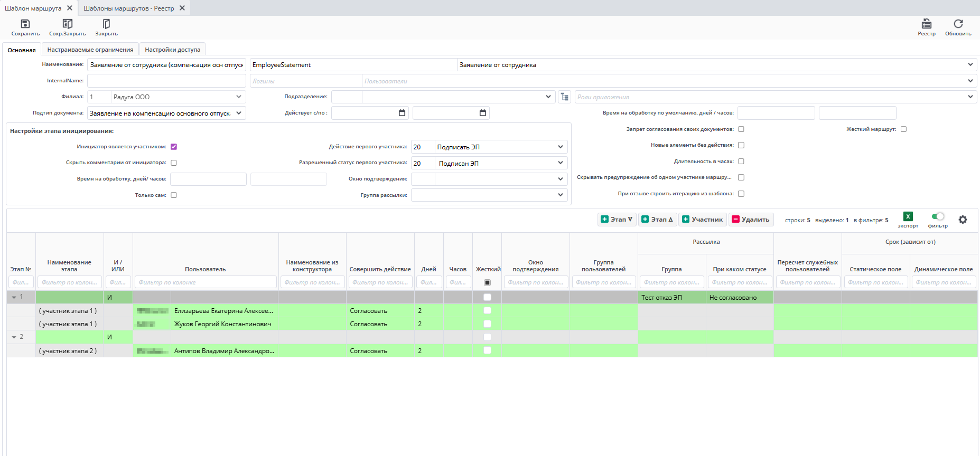The height and width of the screenshot is (456, 980).
Task: Enable the Жесткий маршрут checkbox
Action: [x=903, y=129]
